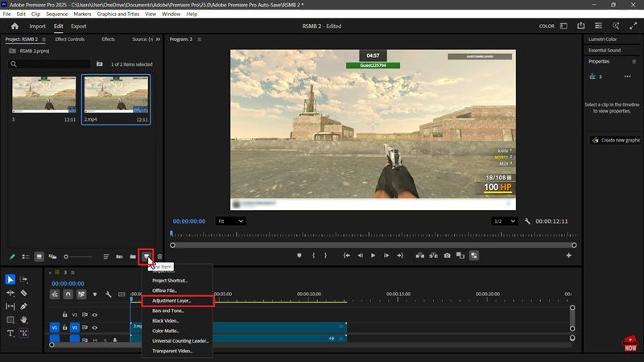
Task: Toggle V1 track output eye
Action: coord(95,327)
